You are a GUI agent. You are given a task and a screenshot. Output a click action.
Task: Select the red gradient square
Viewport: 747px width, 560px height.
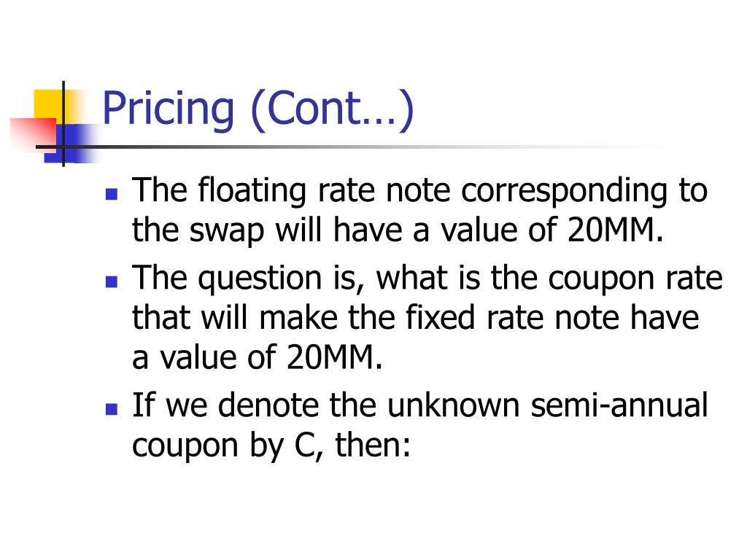tap(34, 134)
